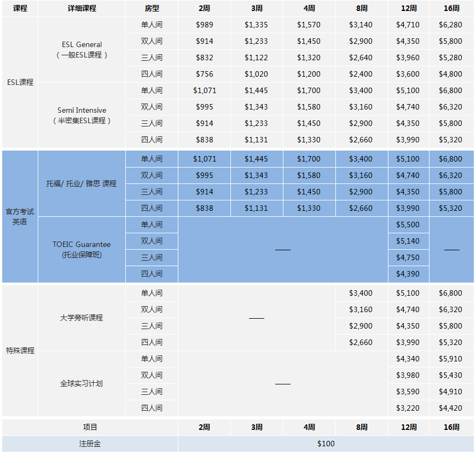Click the 注册金 row label
This screenshot has height=460, width=476.
click(x=90, y=444)
